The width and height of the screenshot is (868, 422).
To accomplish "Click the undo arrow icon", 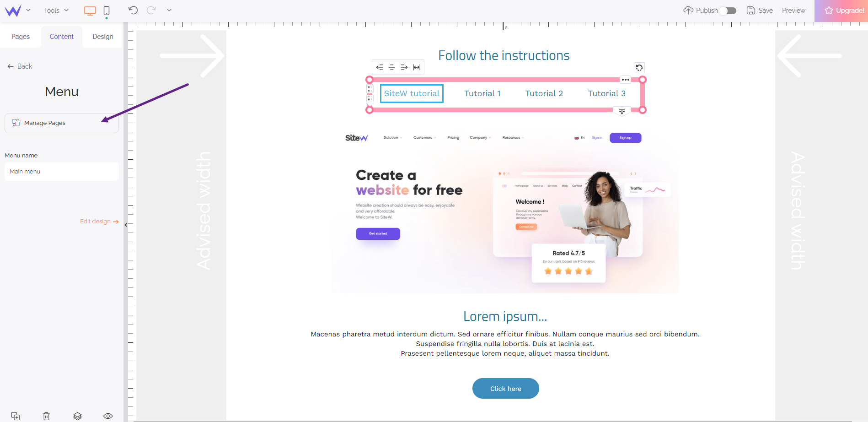I will click(133, 10).
